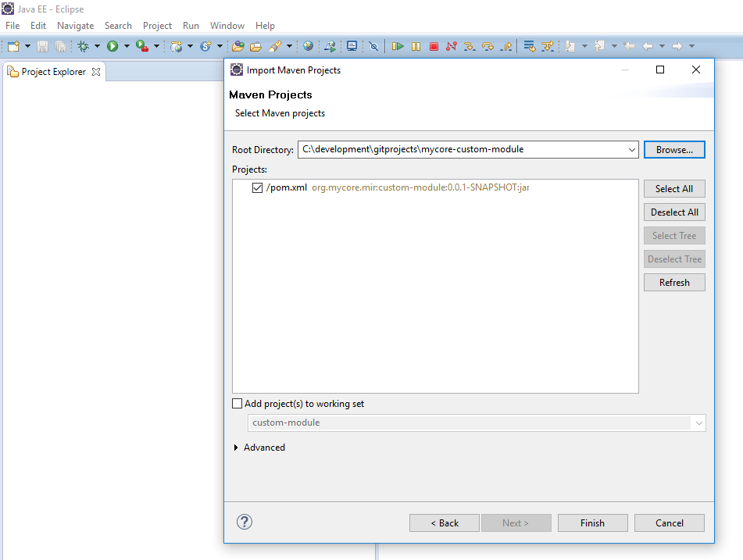Open the Forward navigation dropdown arrow
743x560 pixels.
click(x=691, y=46)
